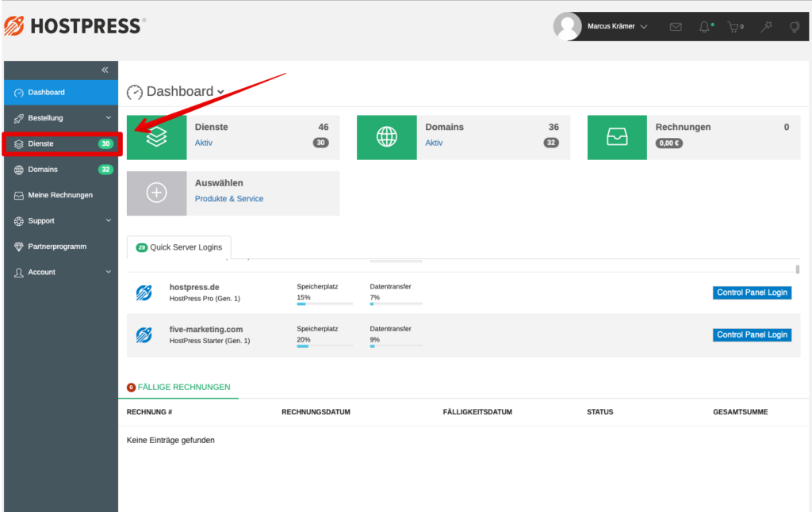The height and width of the screenshot is (512, 812).
Task: Open the notifications bell icon
Action: point(704,26)
